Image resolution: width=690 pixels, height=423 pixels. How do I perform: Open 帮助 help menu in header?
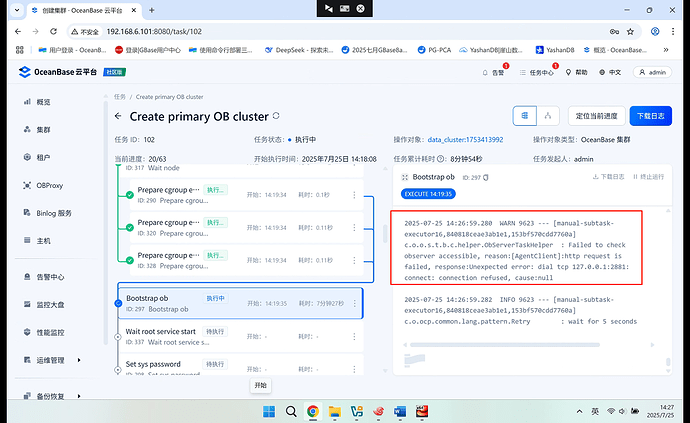pyautogui.click(x=576, y=72)
